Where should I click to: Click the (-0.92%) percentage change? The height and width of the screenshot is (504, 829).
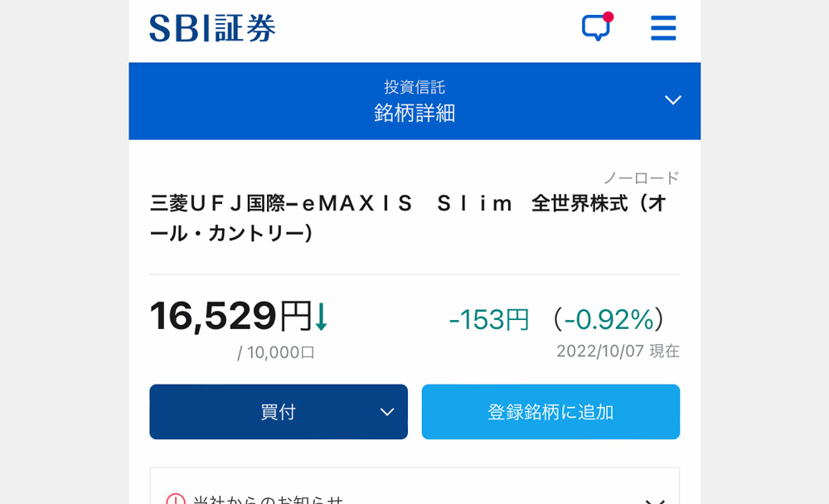608,319
